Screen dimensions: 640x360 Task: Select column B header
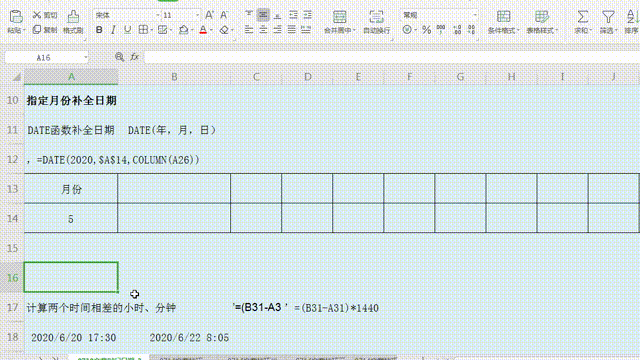click(174, 77)
